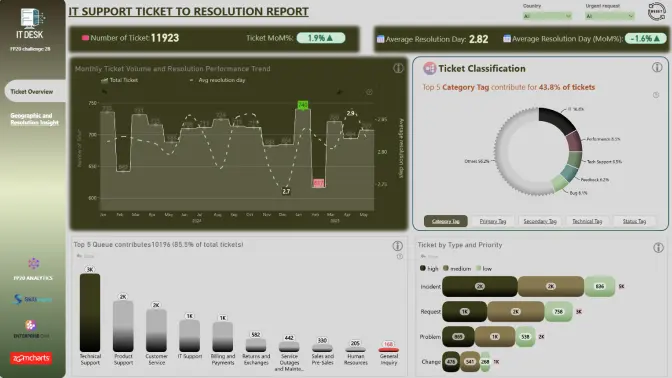Click the Incident high priority bar segment
Viewport: 672px width, 378px height.
[x=480, y=286]
